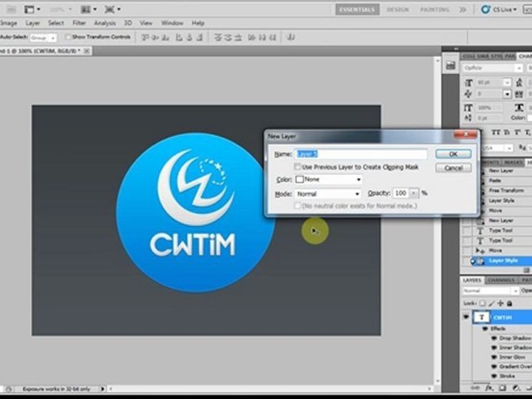Open the Auto-Select Group dropdown
Screen dimensions: 532x399
43,38
